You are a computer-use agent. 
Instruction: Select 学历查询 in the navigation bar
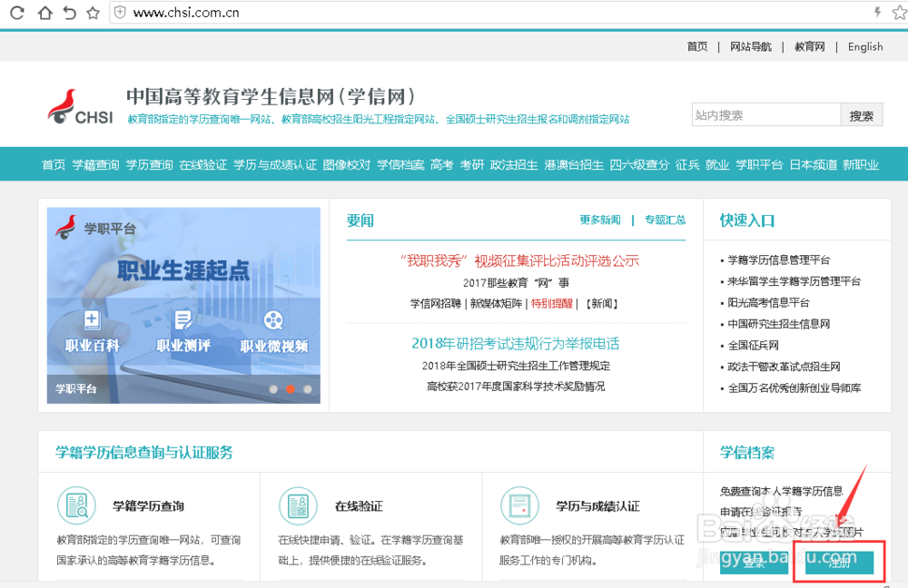[x=150, y=165]
